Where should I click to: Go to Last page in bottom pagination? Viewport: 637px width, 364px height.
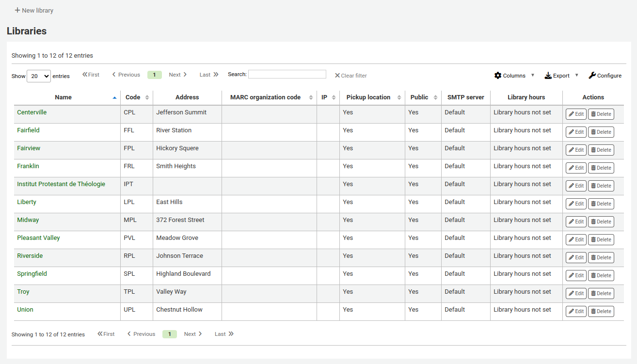click(x=224, y=334)
